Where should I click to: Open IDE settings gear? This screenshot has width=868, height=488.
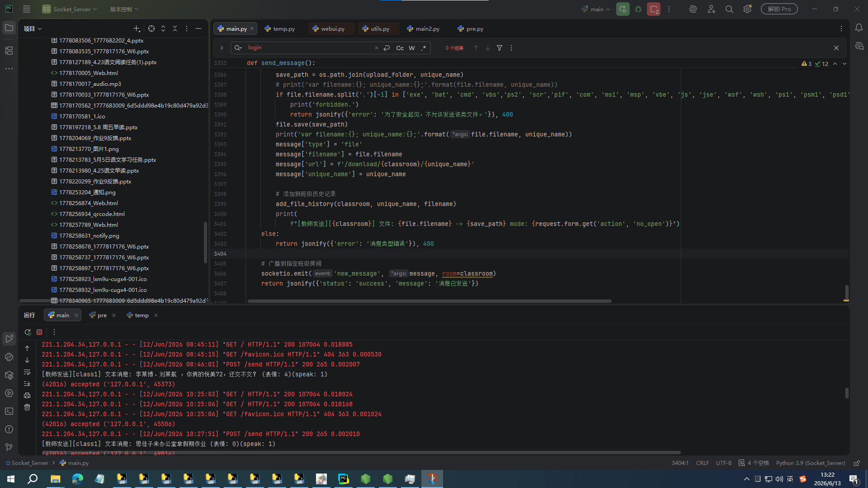[747, 9]
